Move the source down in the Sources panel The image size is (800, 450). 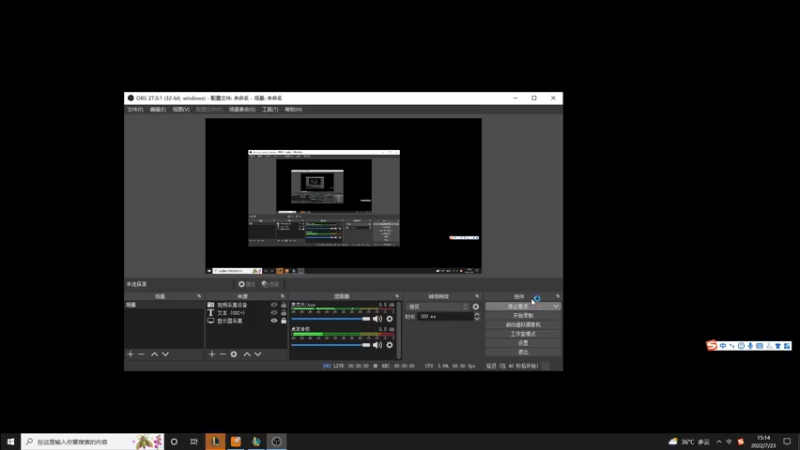(x=258, y=354)
